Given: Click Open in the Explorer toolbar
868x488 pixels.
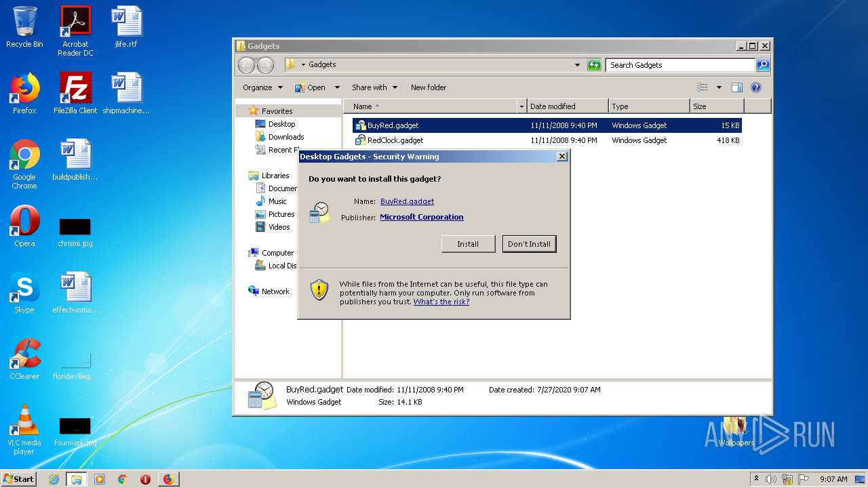Looking at the screenshot, I should coord(310,87).
